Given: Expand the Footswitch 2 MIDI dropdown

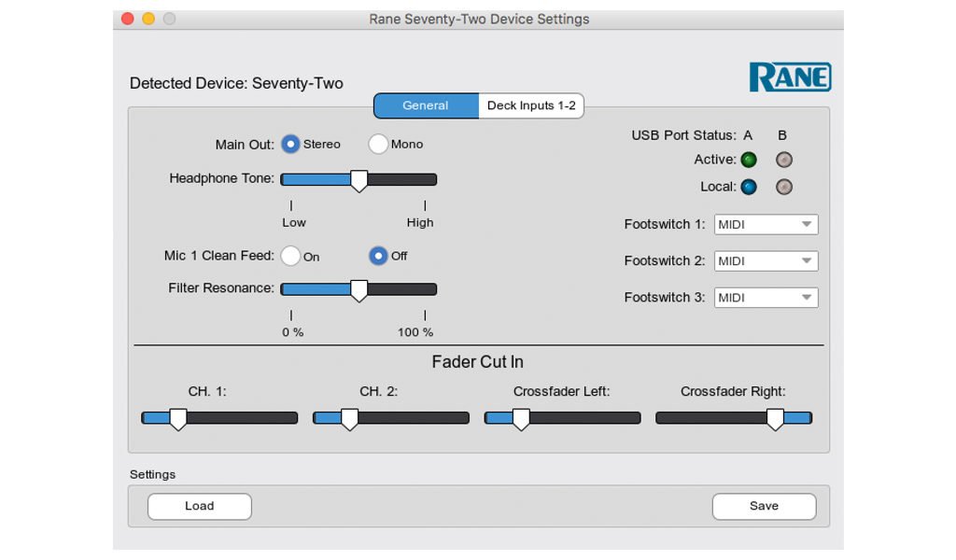Looking at the screenshot, I should pos(766,261).
